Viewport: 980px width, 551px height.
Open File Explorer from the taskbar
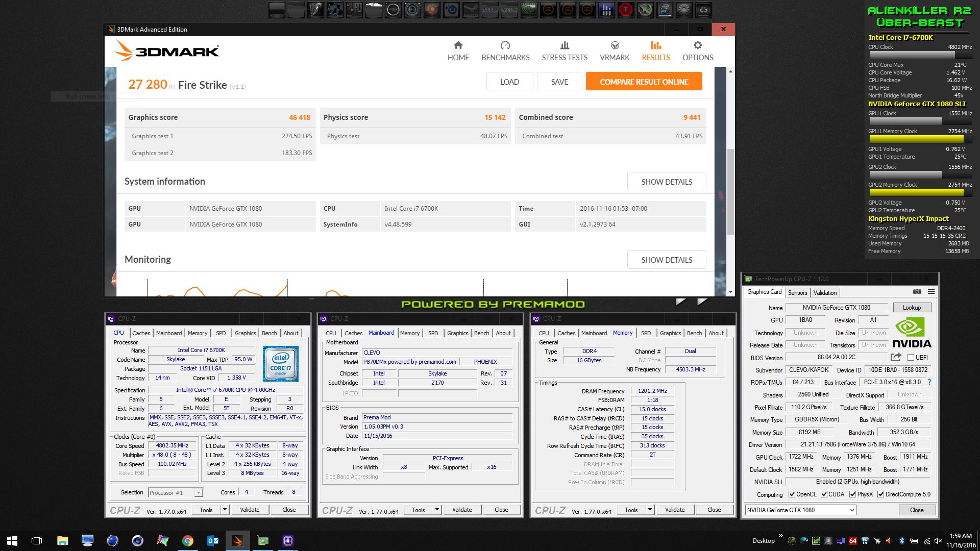[x=62, y=541]
